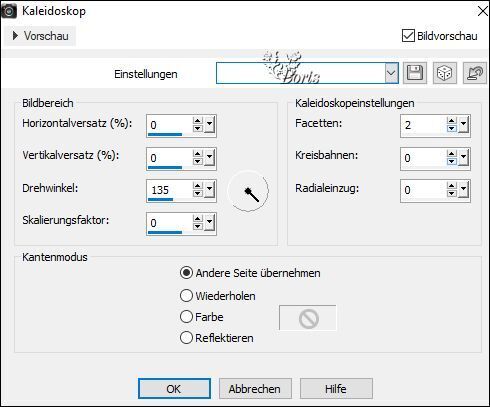Image resolution: width=490 pixels, height=407 pixels.
Task: Increase Facetten value with up arrow
Action: pos(451,121)
